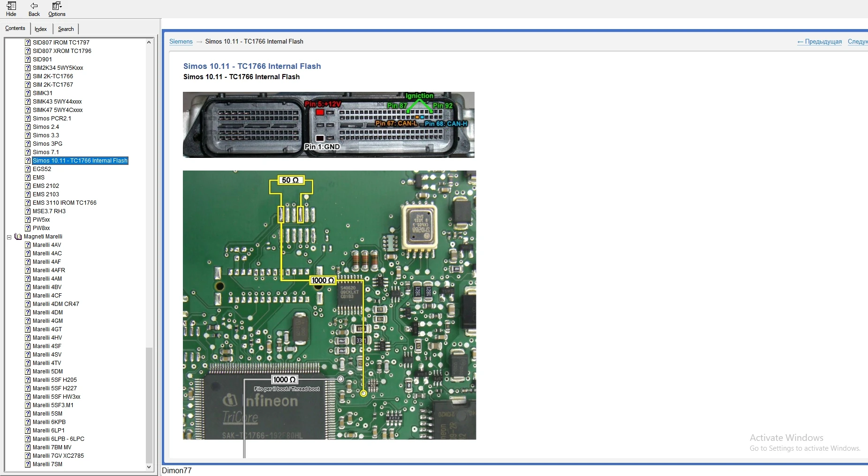Switch to the Search tab
This screenshot has width=868, height=476.
66,29
